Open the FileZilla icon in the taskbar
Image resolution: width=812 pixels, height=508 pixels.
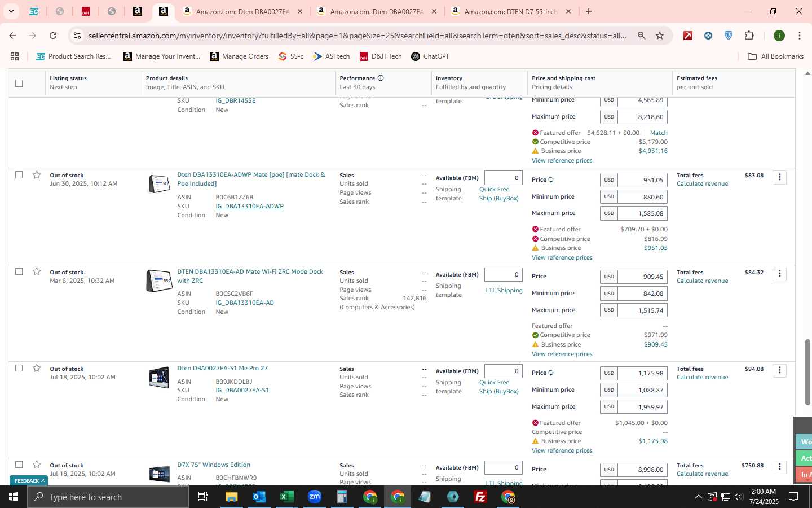480,497
